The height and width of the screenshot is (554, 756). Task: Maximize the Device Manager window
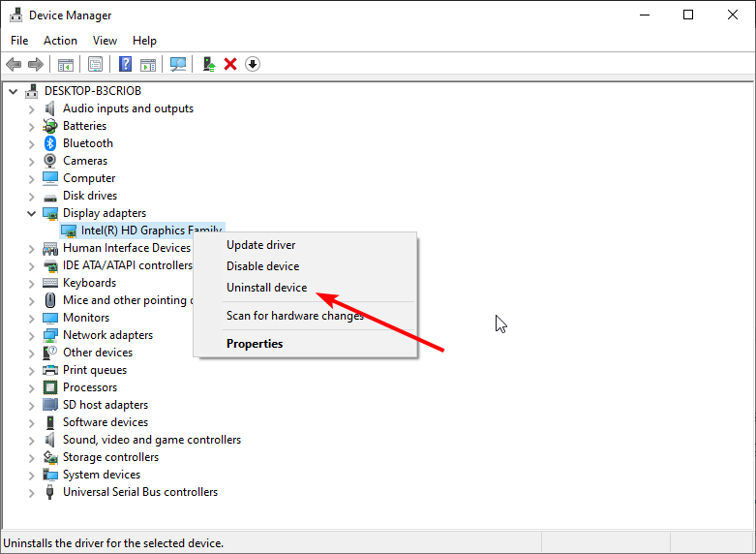pos(688,15)
